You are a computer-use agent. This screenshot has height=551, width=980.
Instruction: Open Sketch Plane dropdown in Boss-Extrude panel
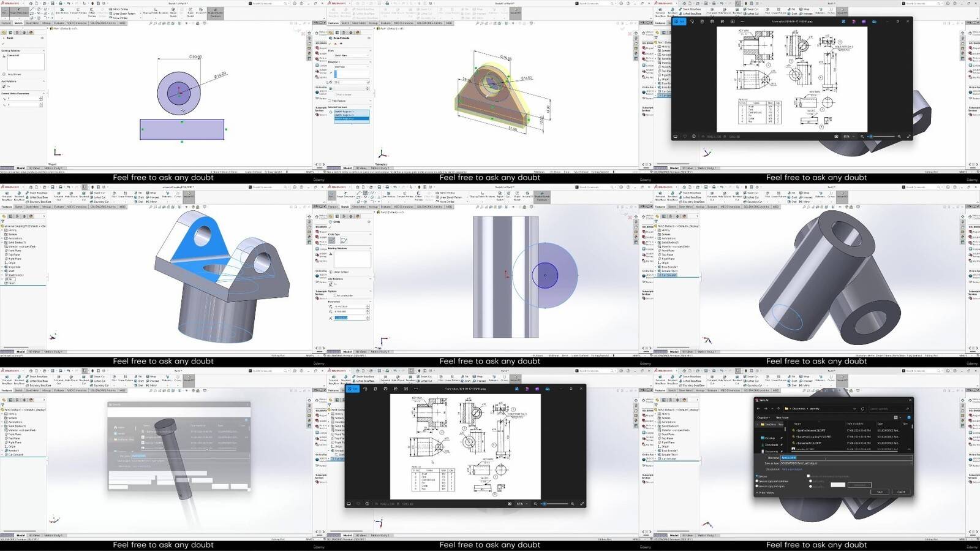(352, 55)
